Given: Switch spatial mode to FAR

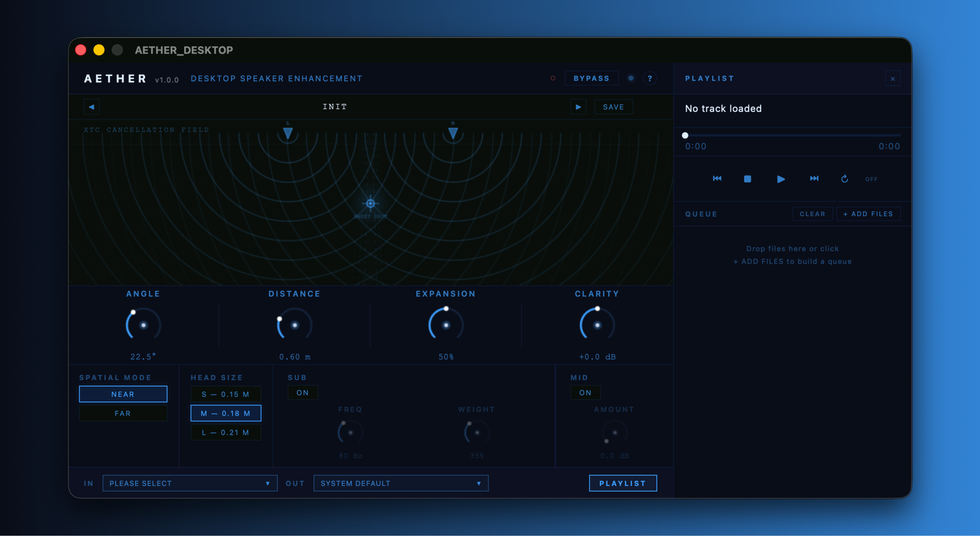Looking at the screenshot, I should click(123, 413).
